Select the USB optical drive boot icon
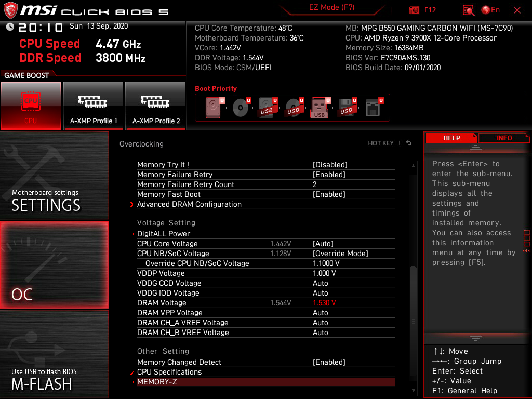This screenshot has width=532, height=399. point(295,108)
